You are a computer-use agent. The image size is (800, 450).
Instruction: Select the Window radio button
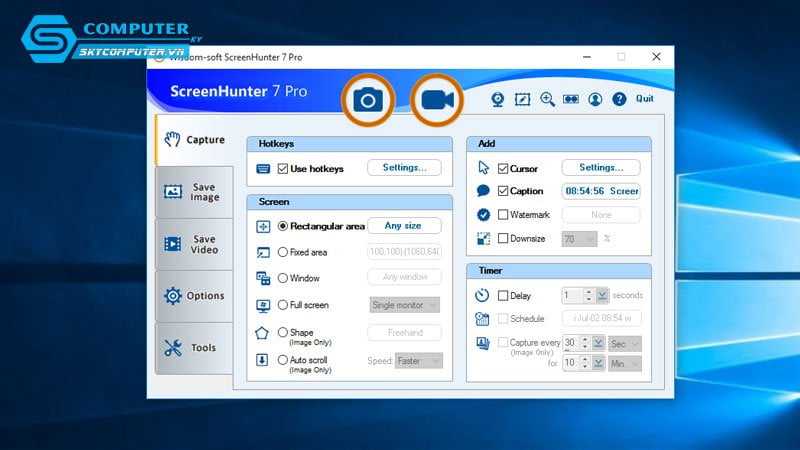283,278
